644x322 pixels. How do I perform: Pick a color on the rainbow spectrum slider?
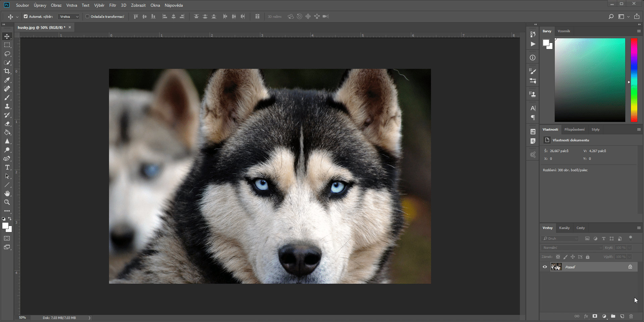(x=634, y=80)
